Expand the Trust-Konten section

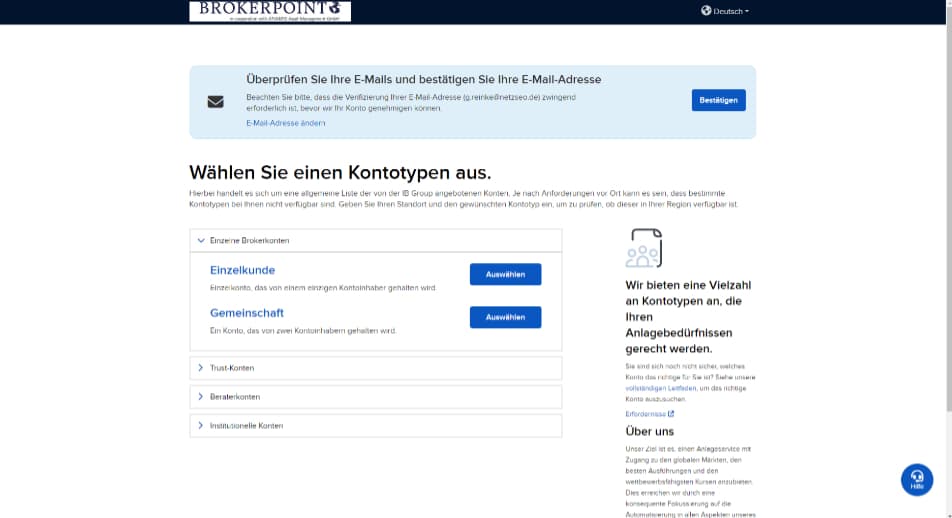point(376,368)
